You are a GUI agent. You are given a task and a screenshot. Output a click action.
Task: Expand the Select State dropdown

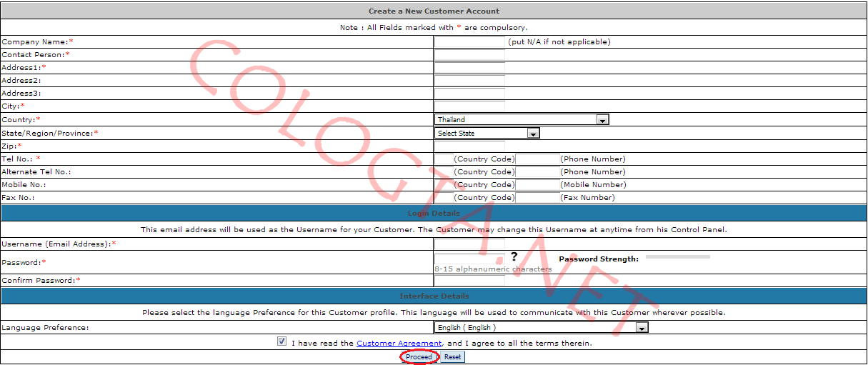pos(487,133)
